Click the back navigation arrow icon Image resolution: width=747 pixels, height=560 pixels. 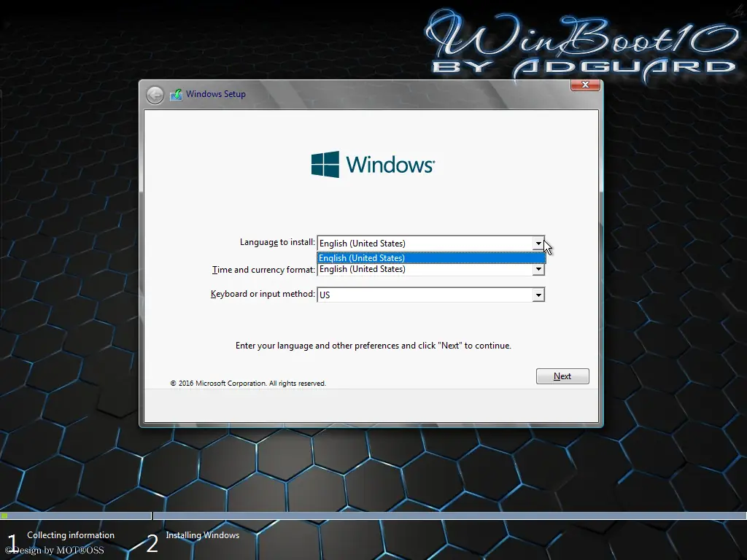click(x=155, y=94)
